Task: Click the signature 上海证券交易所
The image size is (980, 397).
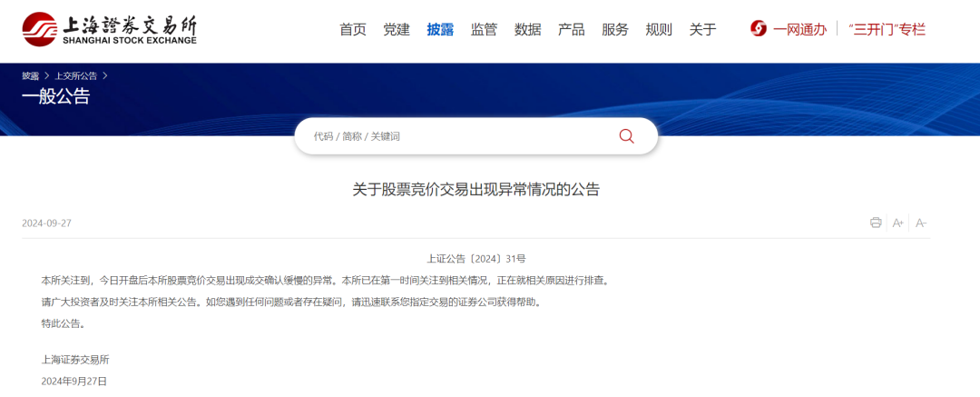Action: coord(75,360)
